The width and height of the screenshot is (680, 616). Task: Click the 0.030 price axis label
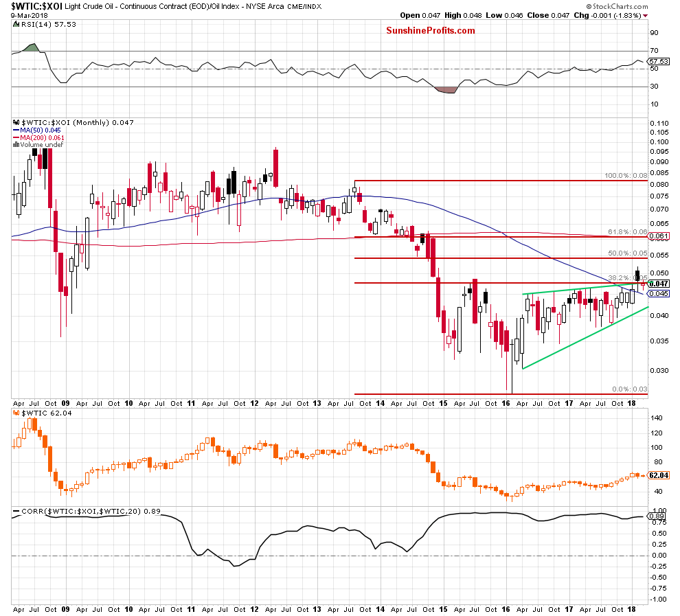659,371
